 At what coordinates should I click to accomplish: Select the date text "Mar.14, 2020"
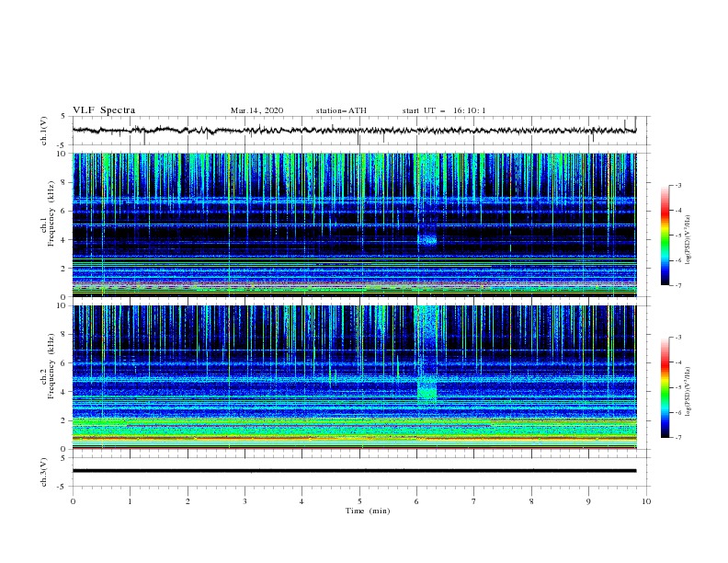pos(256,110)
